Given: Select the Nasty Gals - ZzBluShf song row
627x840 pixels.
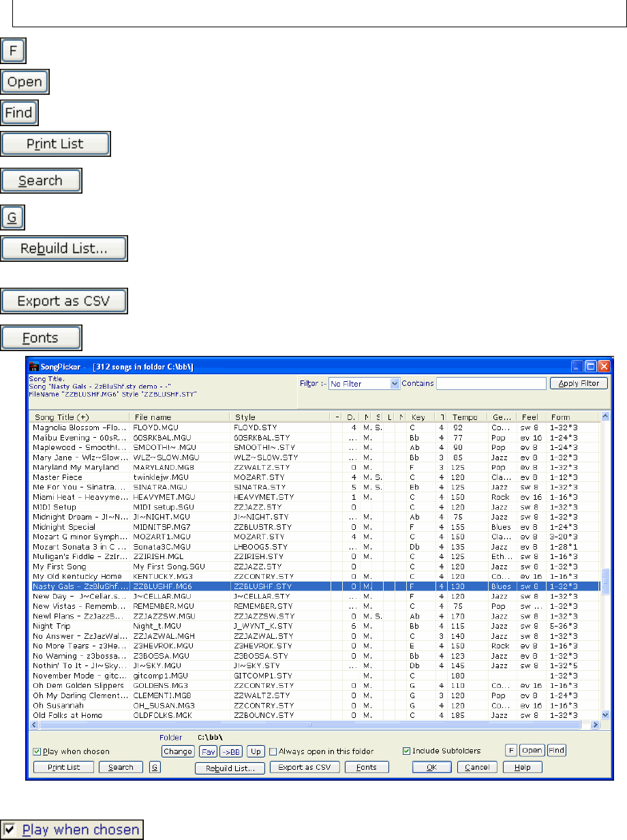Looking at the screenshot, I should pos(315,585).
